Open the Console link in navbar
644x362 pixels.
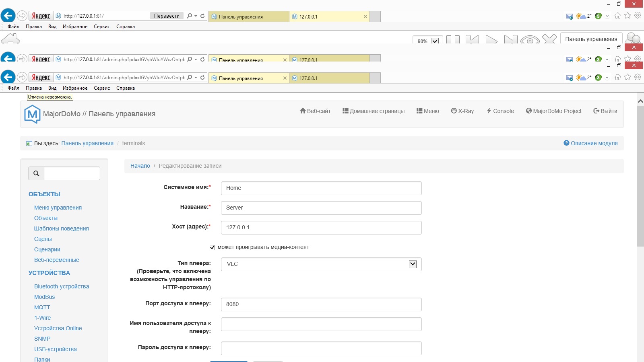(x=500, y=111)
